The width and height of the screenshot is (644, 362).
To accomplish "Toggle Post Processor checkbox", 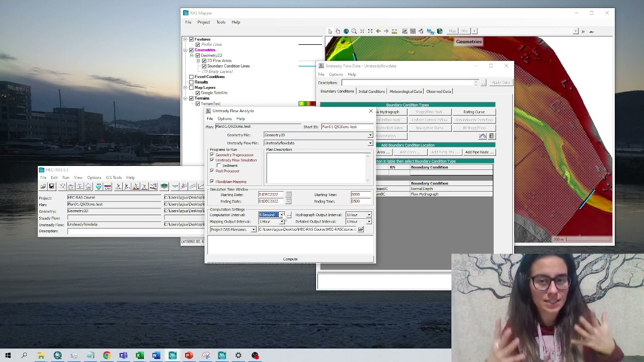I will 212,171.
